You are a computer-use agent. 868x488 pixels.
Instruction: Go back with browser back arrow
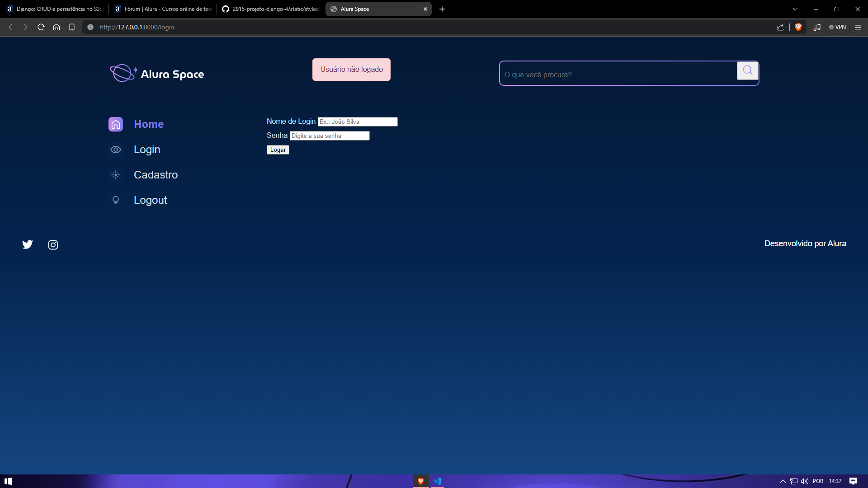click(x=10, y=27)
